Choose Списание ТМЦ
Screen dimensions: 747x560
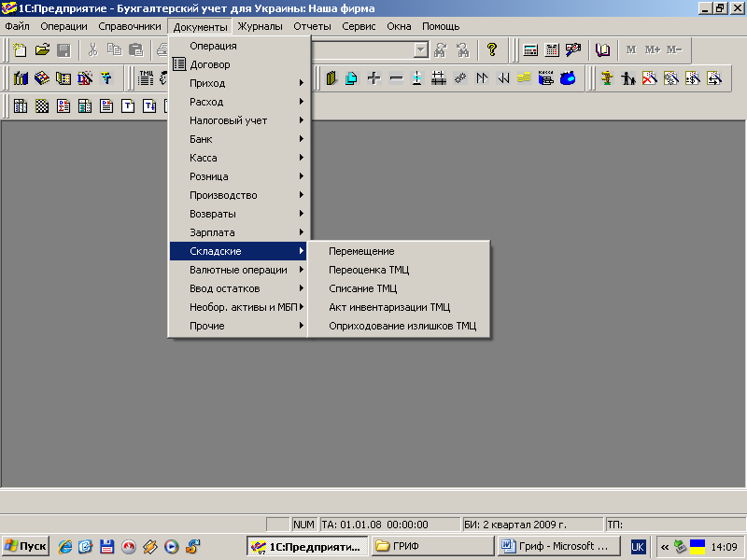(x=399, y=288)
